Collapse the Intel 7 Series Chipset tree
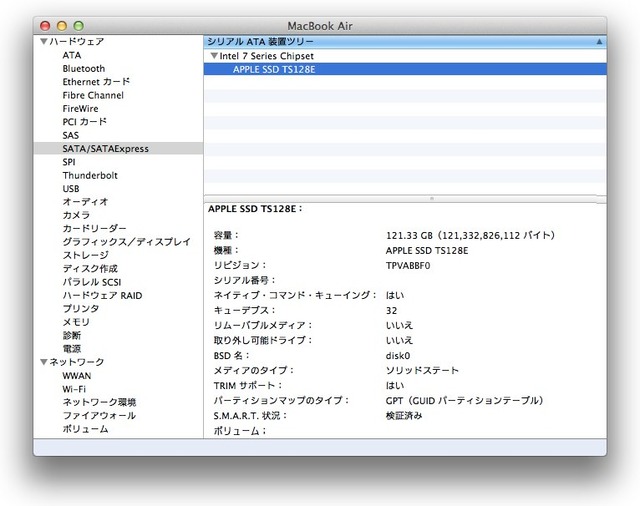Image resolution: width=640 pixels, height=506 pixels. [x=214, y=55]
